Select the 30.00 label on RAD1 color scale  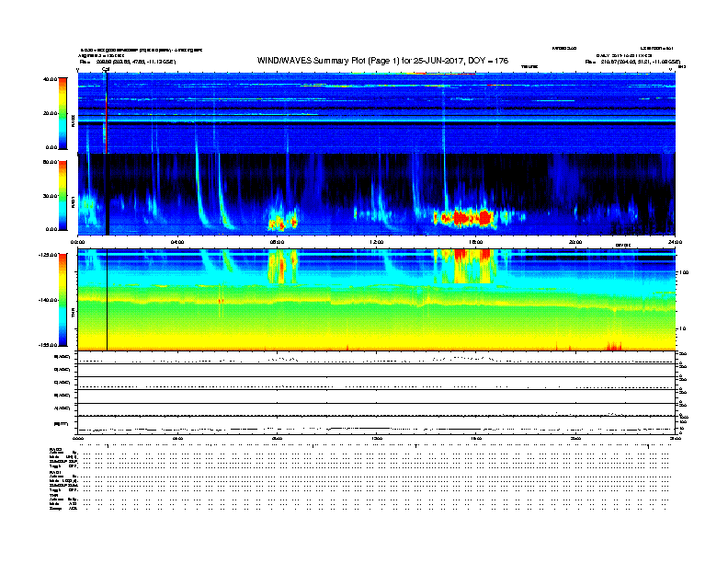[x=50, y=196]
